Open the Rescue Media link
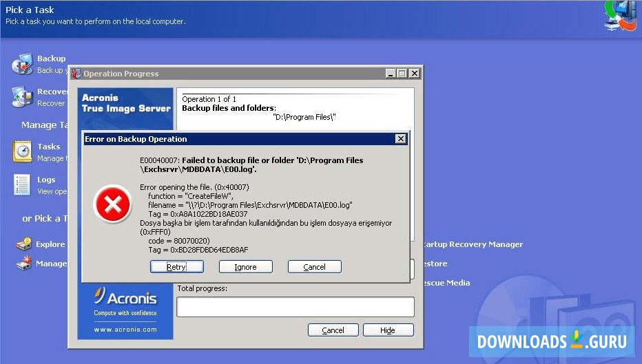This screenshot has width=642, height=364. pos(446,283)
